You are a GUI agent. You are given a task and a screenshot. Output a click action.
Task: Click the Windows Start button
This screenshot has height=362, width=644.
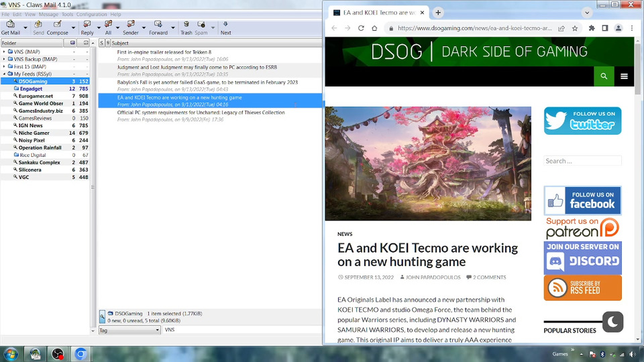click(11, 354)
